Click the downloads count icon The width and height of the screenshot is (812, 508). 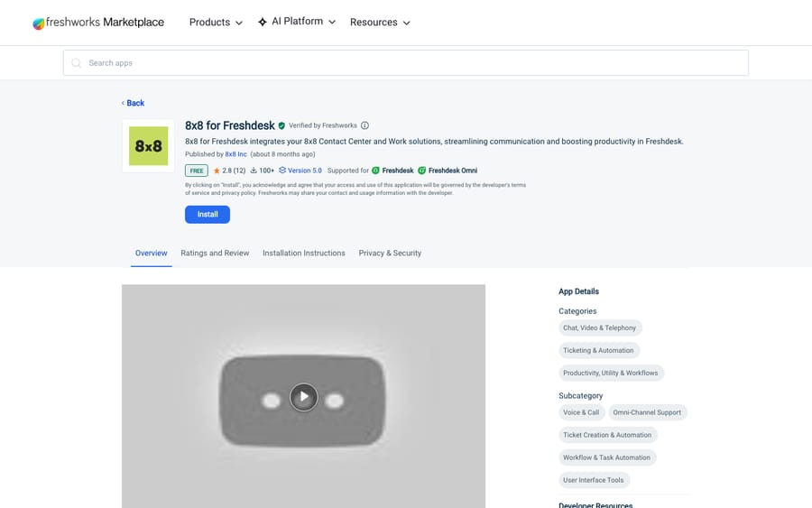pyautogui.click(x=254, y=171)
